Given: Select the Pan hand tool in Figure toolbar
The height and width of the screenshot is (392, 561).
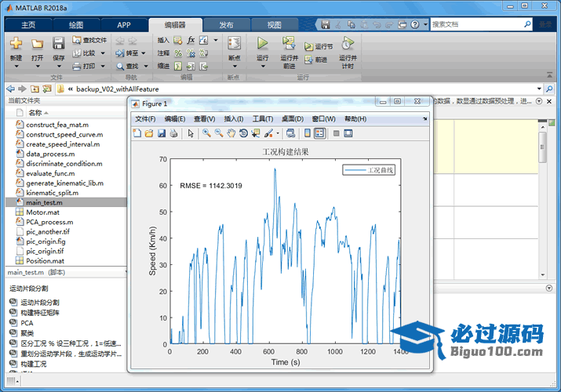Looking at the screenshot, I should [x=231, y=133].
